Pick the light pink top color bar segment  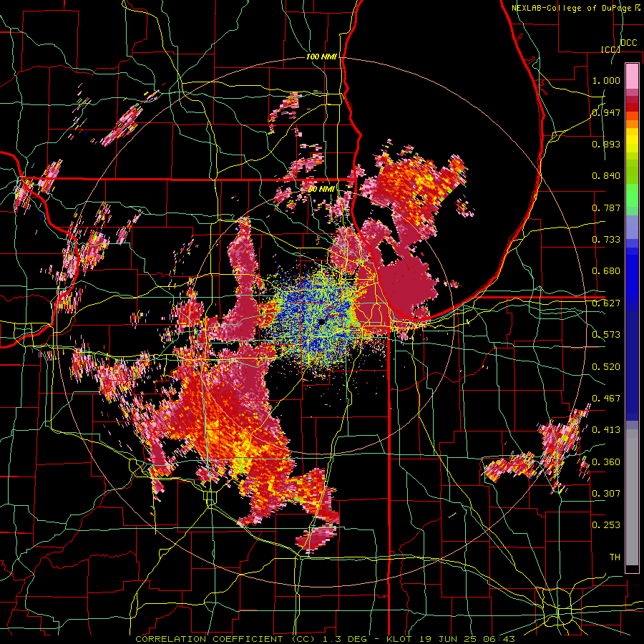pyautogui.click(x=632, y=76)
